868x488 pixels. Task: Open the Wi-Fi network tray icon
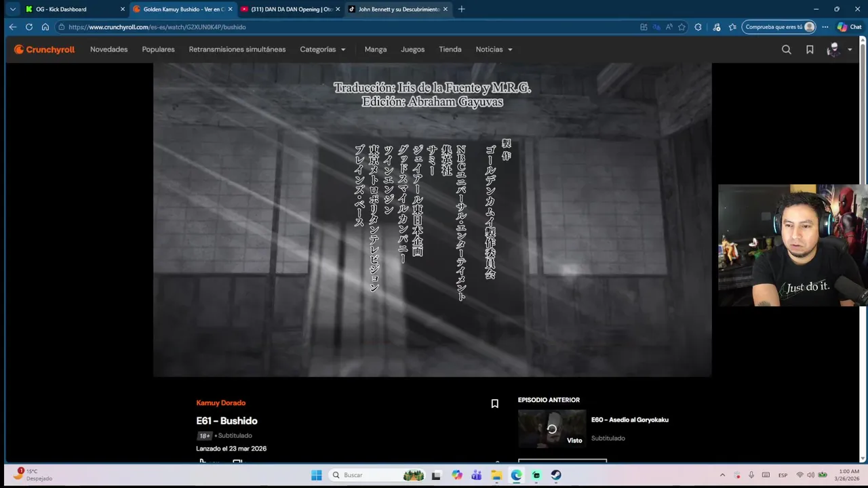pos(800,475)
